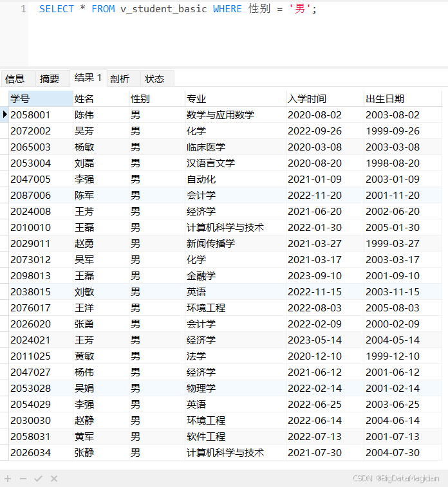
Task: Click the name 王洋 in the table
Action: [101, 308]
